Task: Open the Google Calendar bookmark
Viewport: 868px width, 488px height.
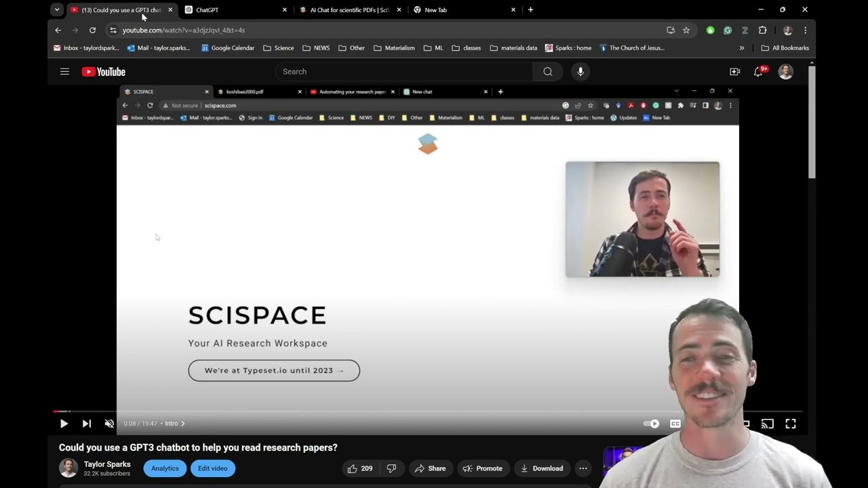Action: tap(228, 48)
